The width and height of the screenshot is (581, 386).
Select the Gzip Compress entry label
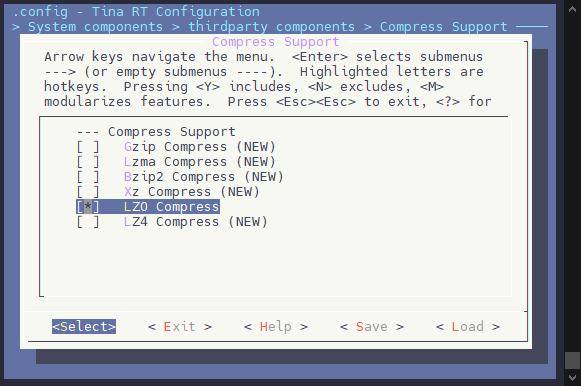tap(200, 147)
